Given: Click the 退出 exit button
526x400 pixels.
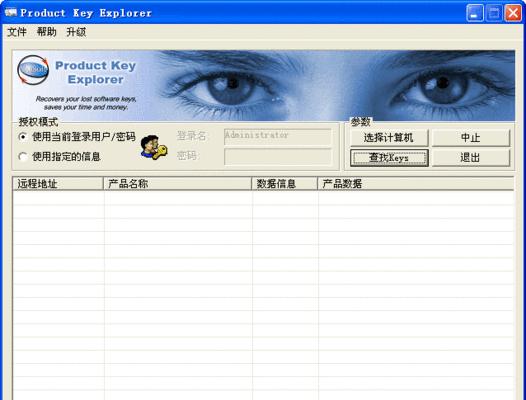Looking at the screenshot, I should pyautogui.click(x=471, y=158).
